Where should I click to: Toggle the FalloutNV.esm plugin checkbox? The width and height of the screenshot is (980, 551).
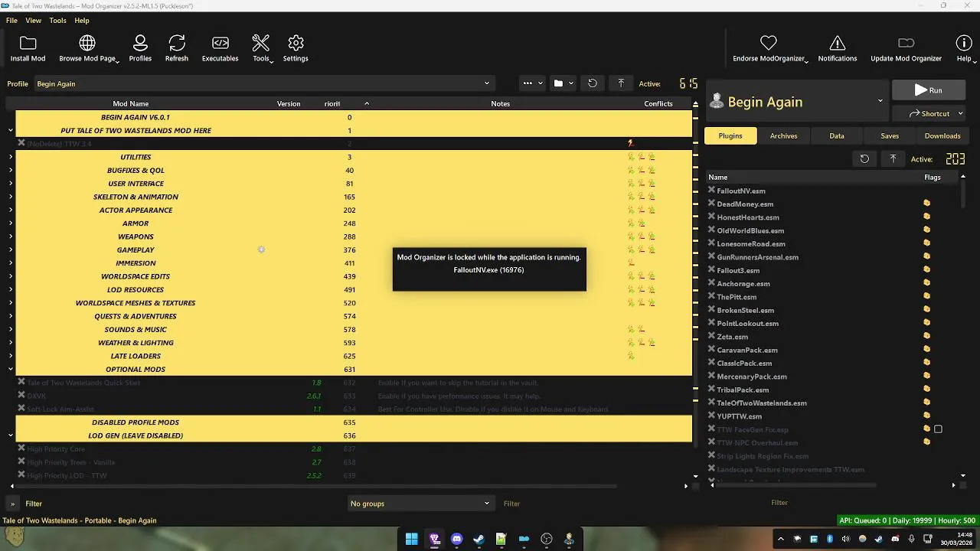pos(711,191)
